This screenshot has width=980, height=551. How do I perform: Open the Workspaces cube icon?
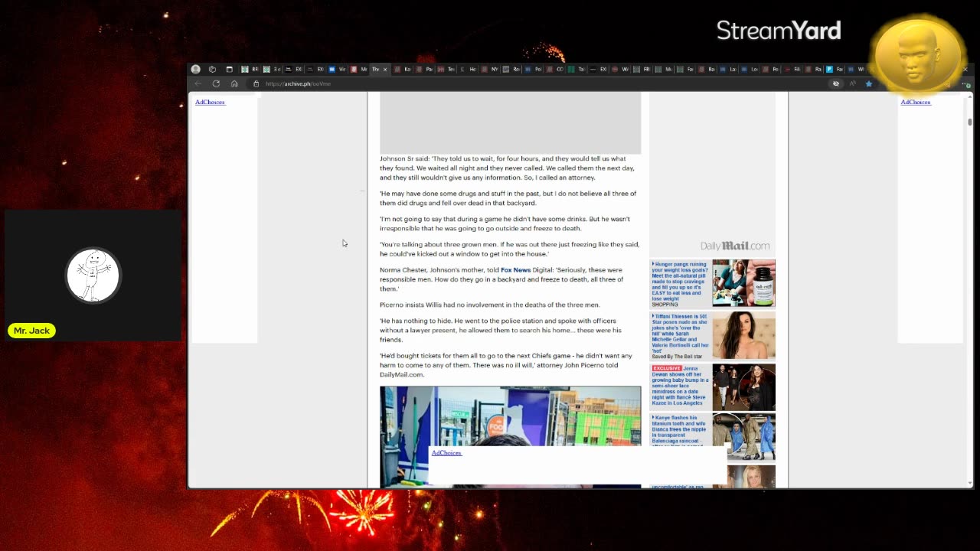212,69
